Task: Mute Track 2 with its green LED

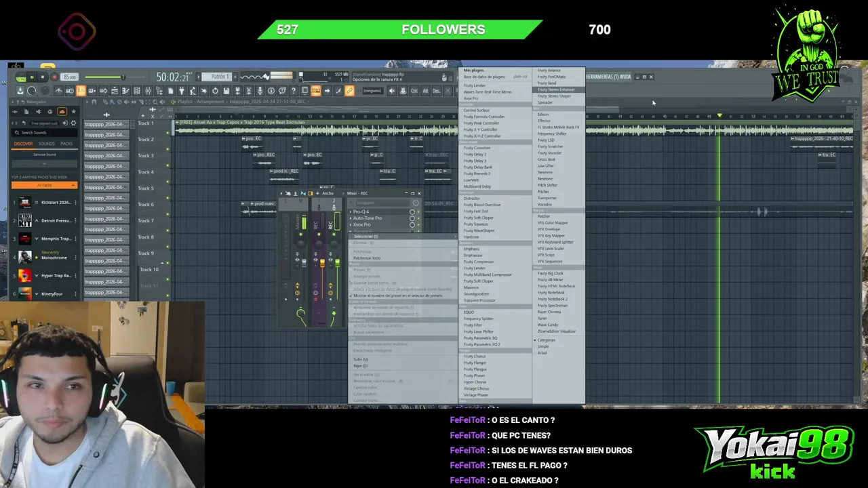Action: [x=167, y=149]
